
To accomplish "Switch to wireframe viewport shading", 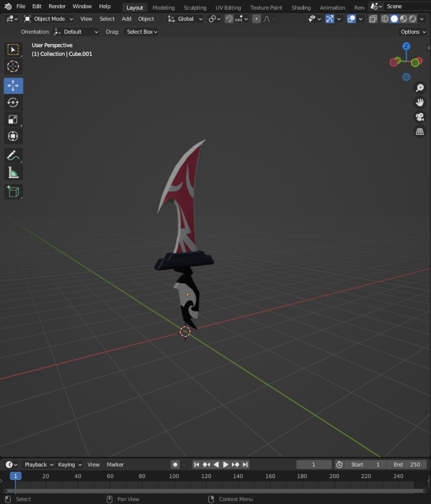I will (x=385, y=19).
